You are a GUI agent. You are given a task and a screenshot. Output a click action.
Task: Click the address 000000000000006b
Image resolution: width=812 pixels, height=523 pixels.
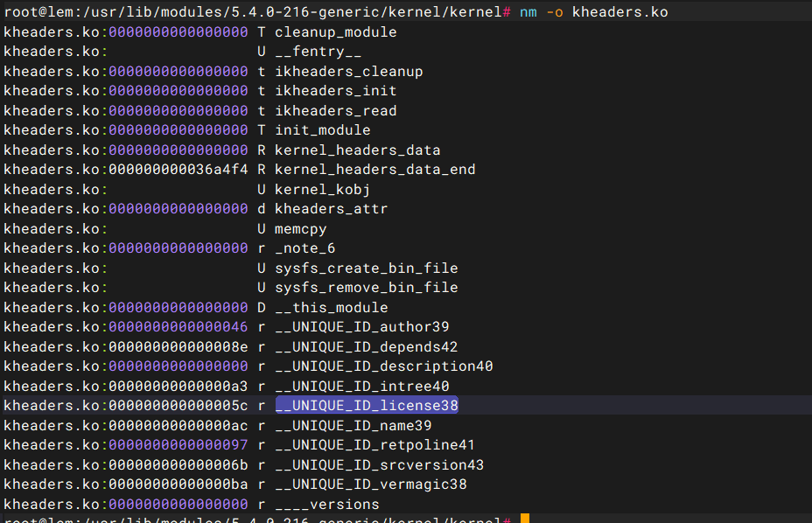178,465
